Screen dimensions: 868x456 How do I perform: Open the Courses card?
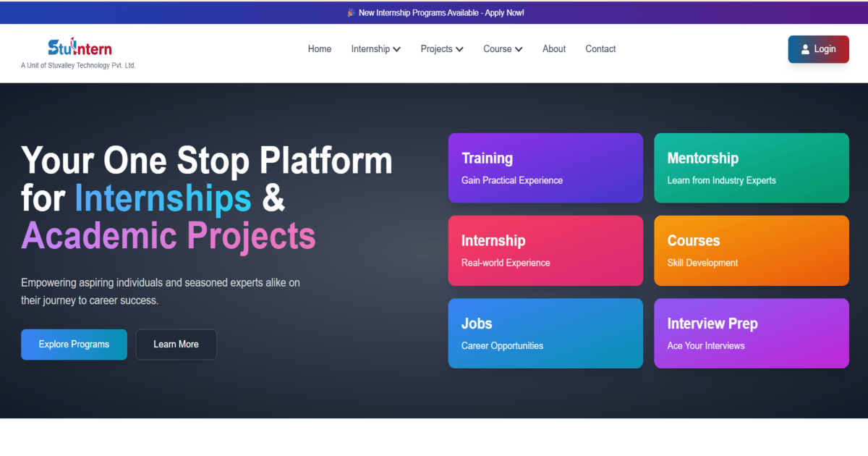(751, 250)
